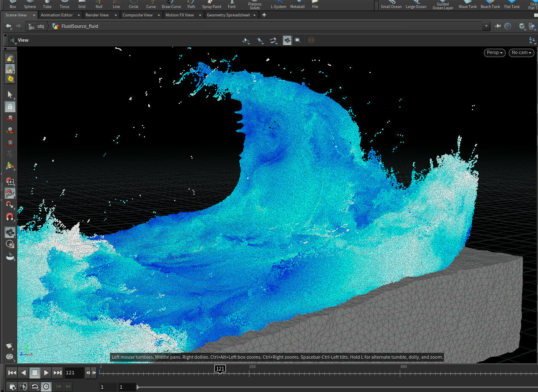
Task: Add a new pane tab with plus
Action: [264, 15]
